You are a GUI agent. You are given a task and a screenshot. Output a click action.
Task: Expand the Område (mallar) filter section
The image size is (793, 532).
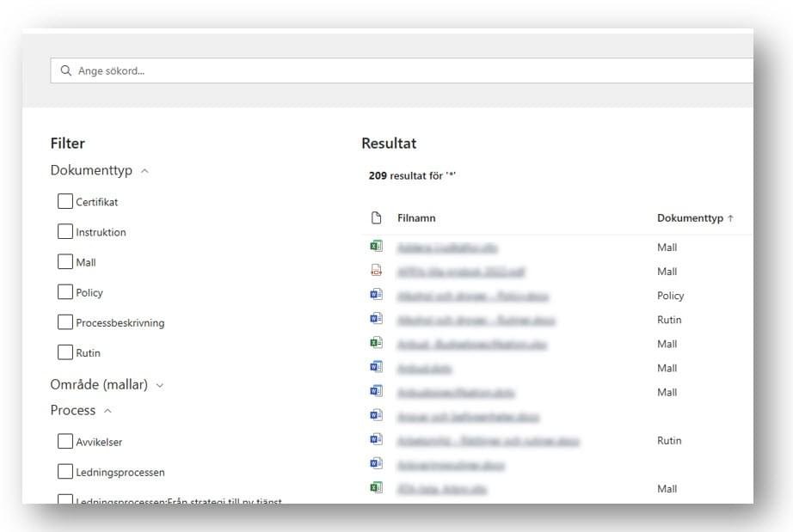click(x=160, y=385)
